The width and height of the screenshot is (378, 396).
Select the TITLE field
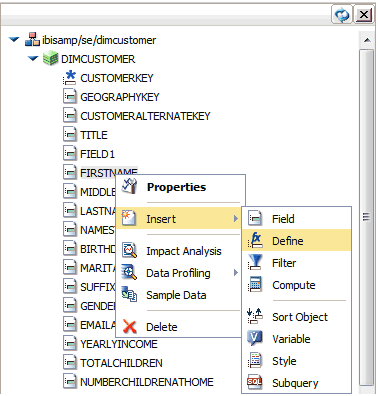pos(94,135)
